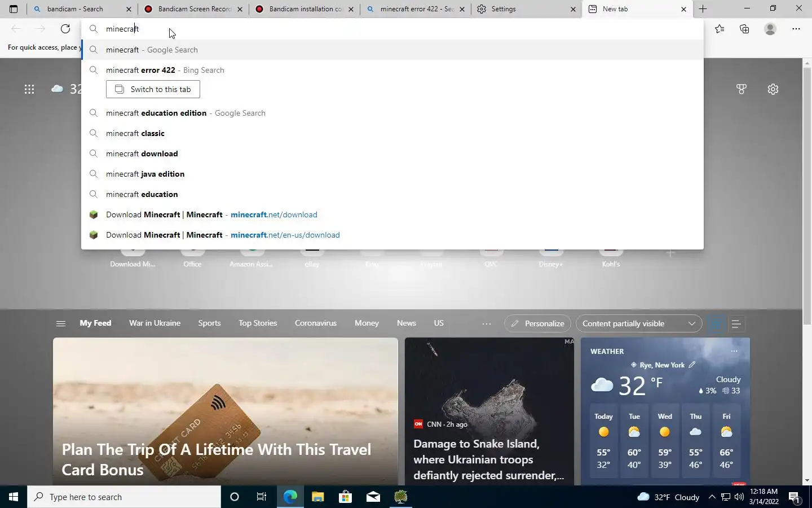Open new tab page settings gear
The height and width of the screenshot is (508, 812).
tap(773, 89)
